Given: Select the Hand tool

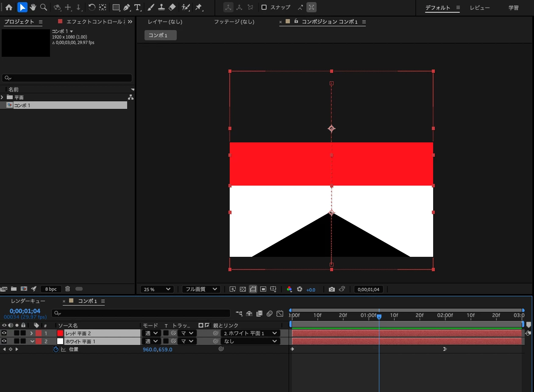Looking at the screenshot, I should [x=33, y=7].
